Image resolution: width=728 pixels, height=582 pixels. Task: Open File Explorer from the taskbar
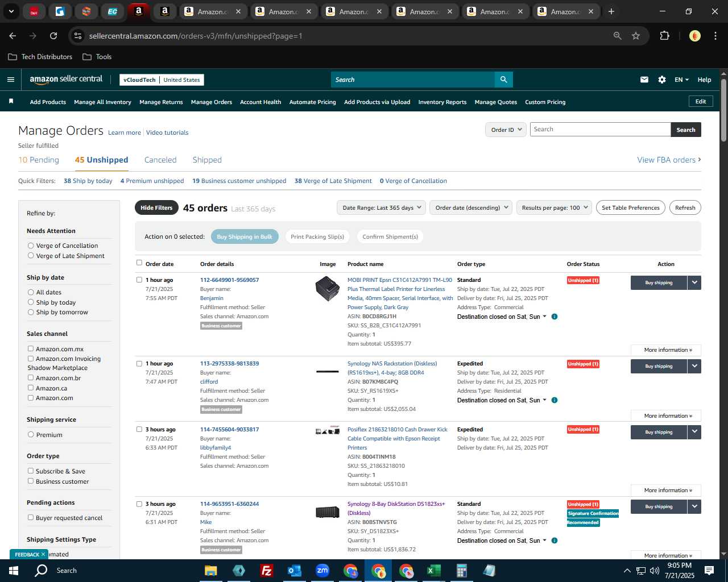pyautogui.click(x=211, y=571)
